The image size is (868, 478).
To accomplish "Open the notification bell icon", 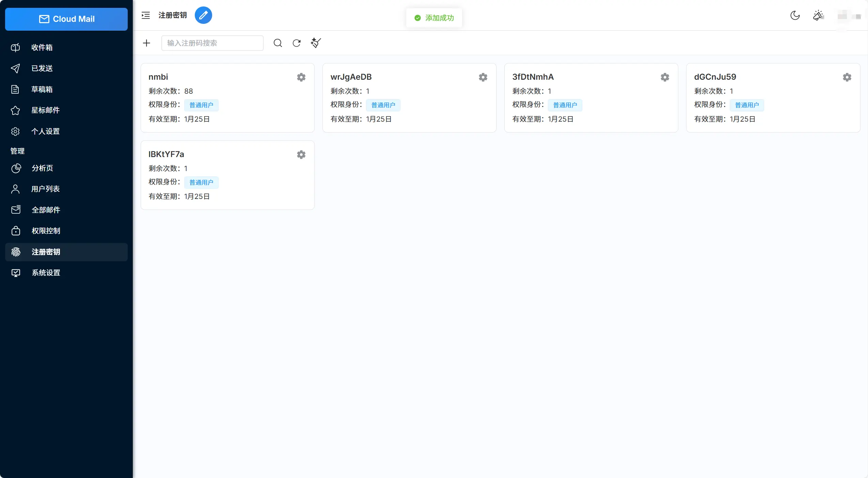I will [818, 15].
